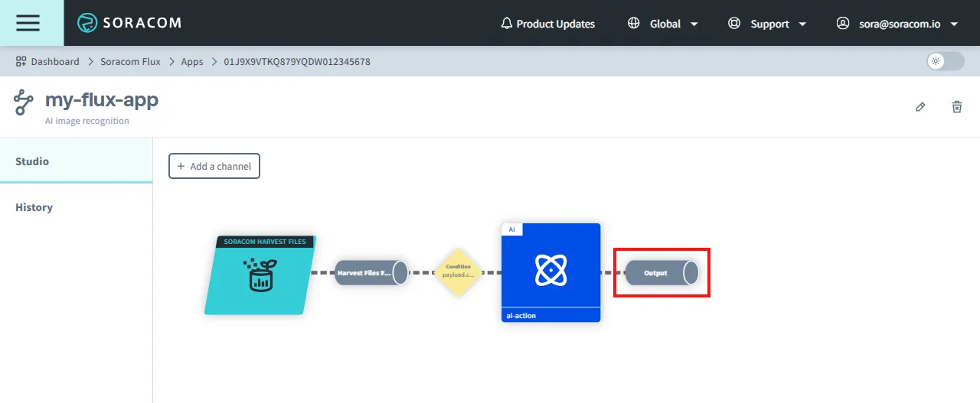Open Product Updates notifications
The width and height of the screenshot is (980, 403).
pos(547,24)
